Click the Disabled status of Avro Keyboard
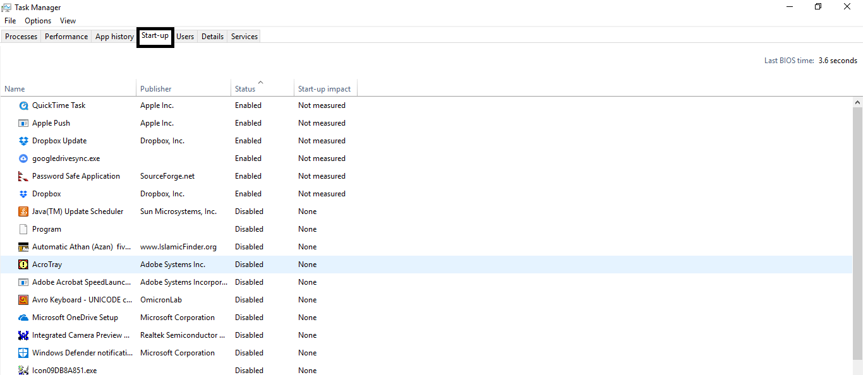This screenshot has height=375, width=868. pyautogui.click(x=249, y=300)
